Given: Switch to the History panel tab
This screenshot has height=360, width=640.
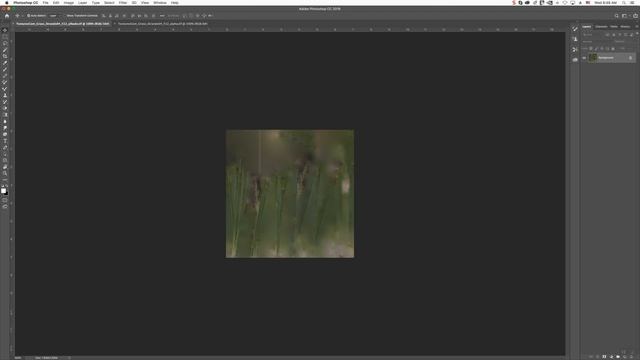Looking at the screenshot, I should [x=625, y=27].
